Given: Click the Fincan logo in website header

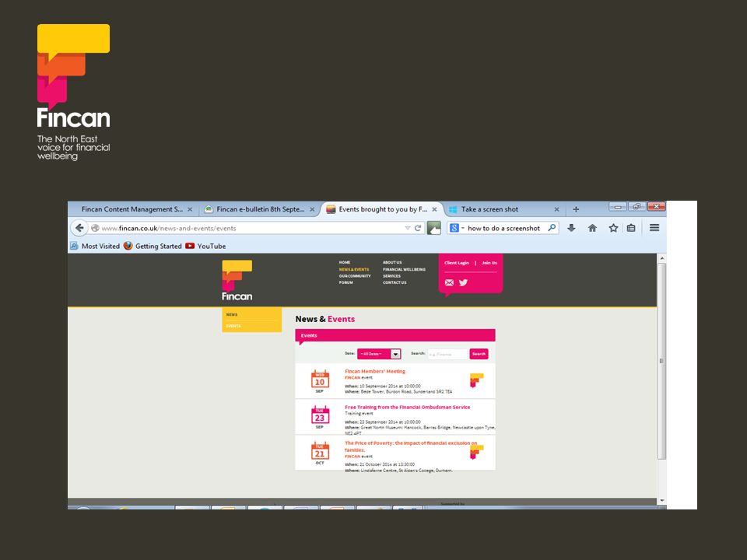Looking at the screenshot, I should (237, 281).
